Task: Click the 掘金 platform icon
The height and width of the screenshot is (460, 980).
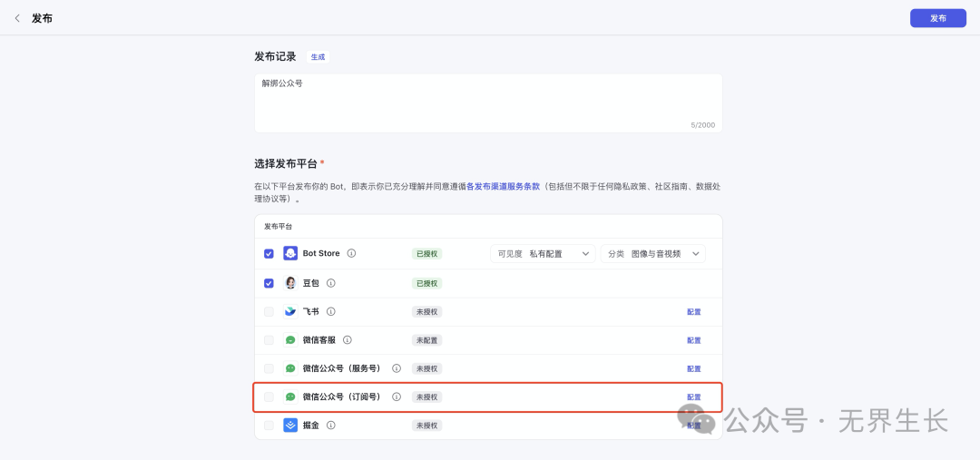Action: (290, 425)
